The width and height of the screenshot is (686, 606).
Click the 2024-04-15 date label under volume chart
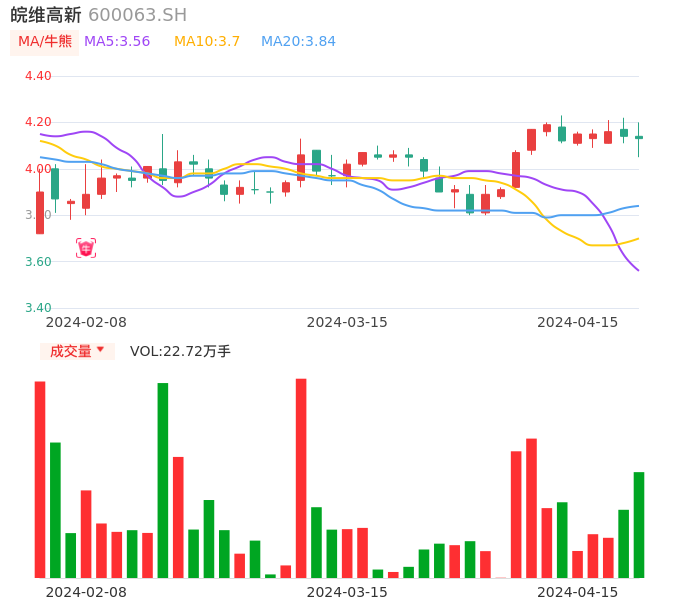click(x=578, y=592)
